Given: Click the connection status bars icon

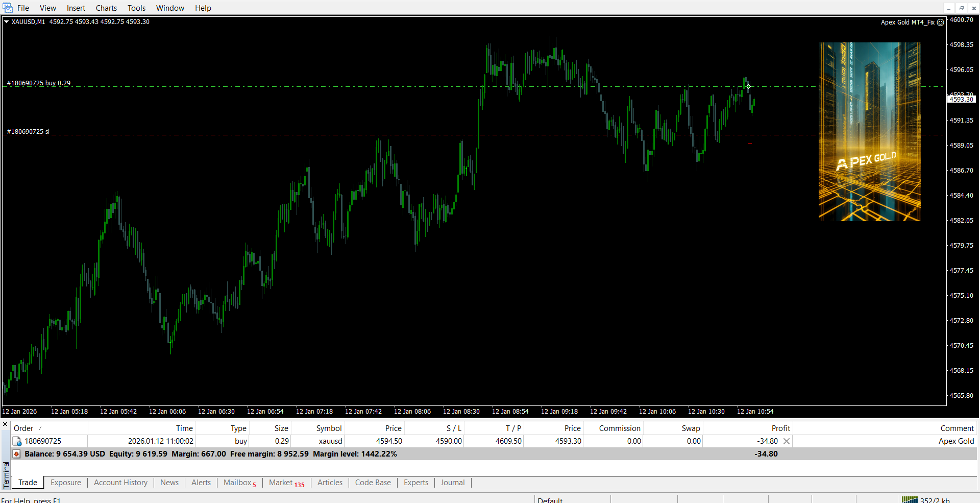Looking at the screenshot, I should 910,500.
